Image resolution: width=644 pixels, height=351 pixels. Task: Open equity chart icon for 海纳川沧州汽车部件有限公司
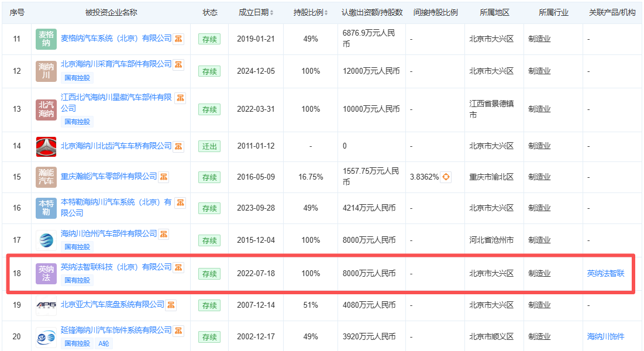[x=163, y=235]
